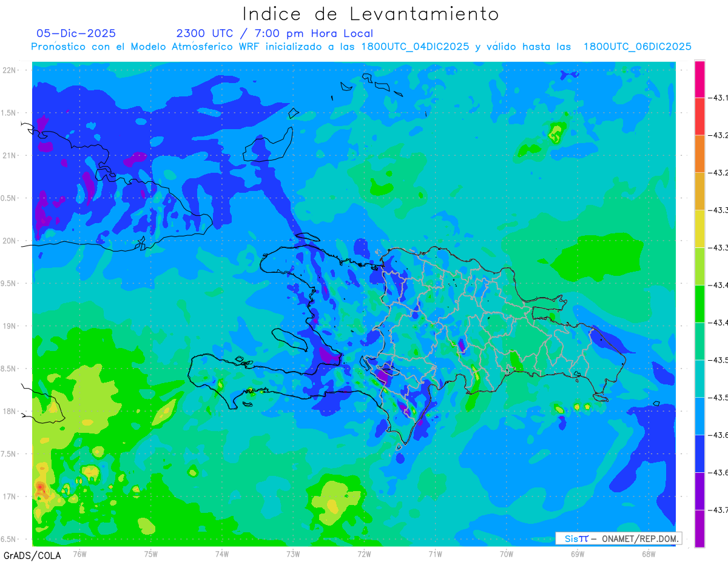
Task: Click the orange swatch in the color legend
Action: 699,154
